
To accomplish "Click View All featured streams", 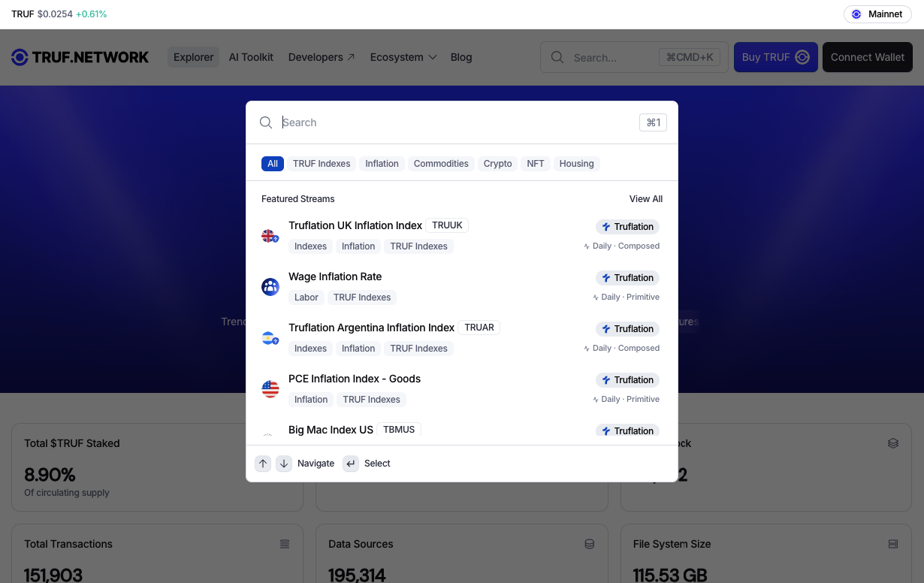I will [645, 199].
